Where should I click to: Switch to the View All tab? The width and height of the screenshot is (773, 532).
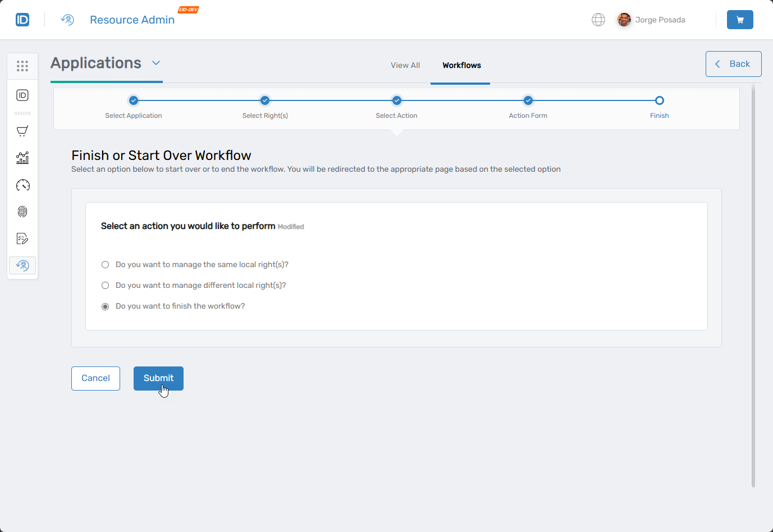405,65
